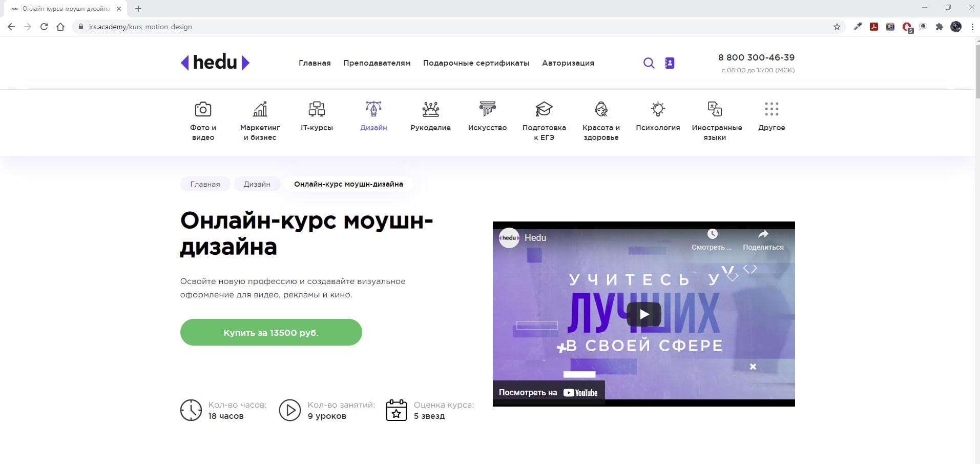Open a new browser tab
Screen dimensions: 980x464
click(x=138, y=9)
